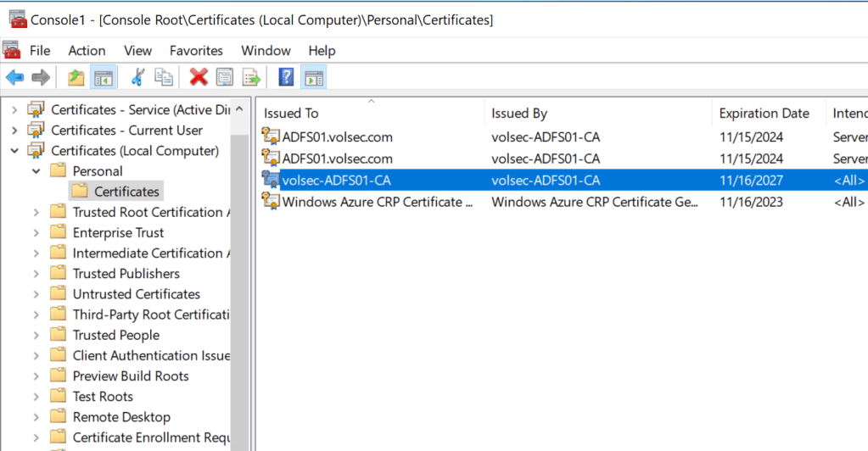Expand the Trusted Publishers folder
Image resolution: width=868 pixels, height=451 pixels.
tap(36, 274)
